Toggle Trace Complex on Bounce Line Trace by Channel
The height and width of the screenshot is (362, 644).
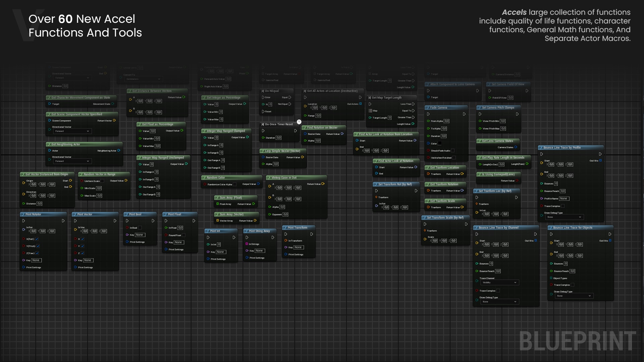[498, 291]
